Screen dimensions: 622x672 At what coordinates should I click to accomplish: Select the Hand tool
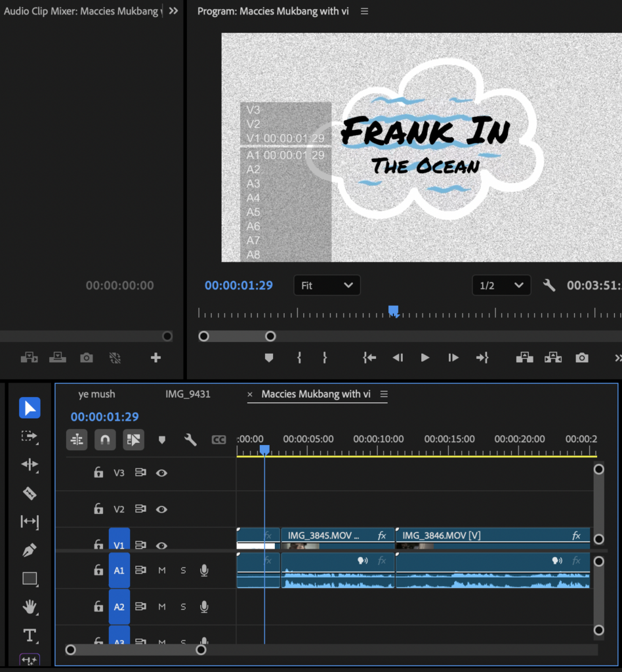tap(30, 607)
